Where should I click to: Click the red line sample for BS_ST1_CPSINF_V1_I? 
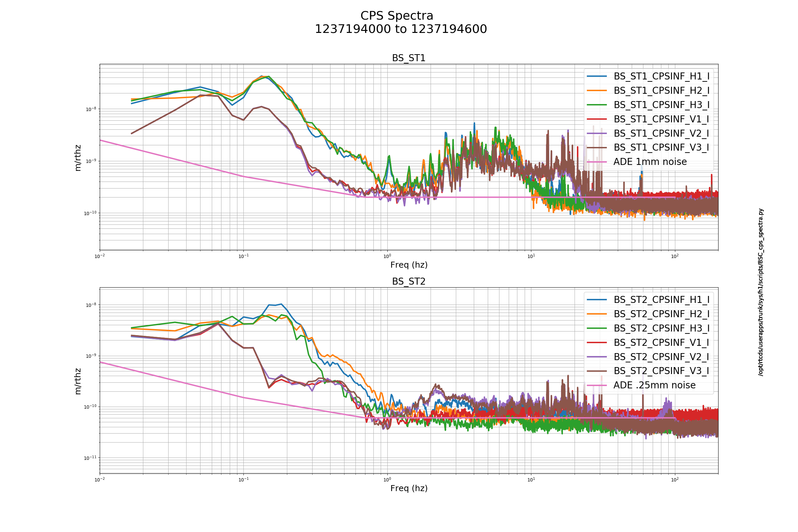[597, 119]
